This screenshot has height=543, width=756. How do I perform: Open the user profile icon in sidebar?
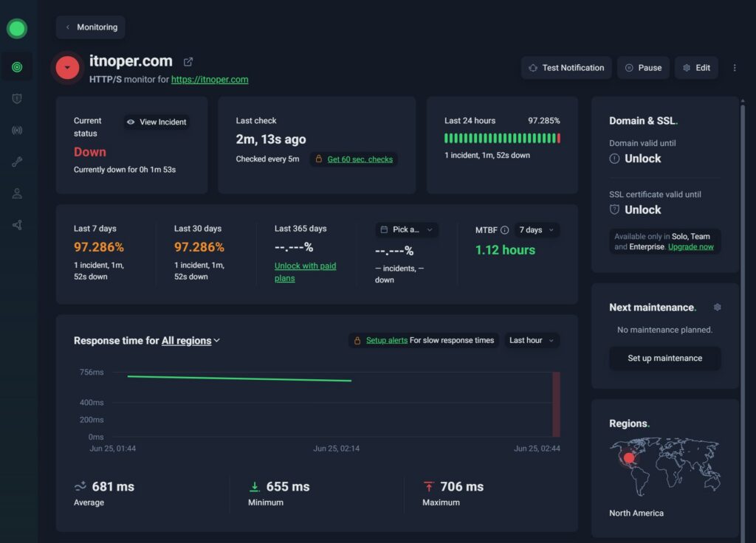17,193
